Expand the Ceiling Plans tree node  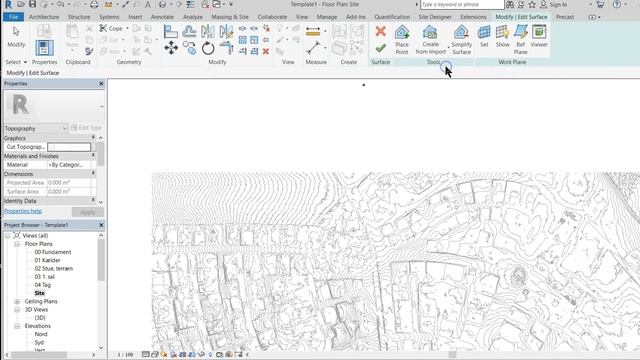pos(17,301)
